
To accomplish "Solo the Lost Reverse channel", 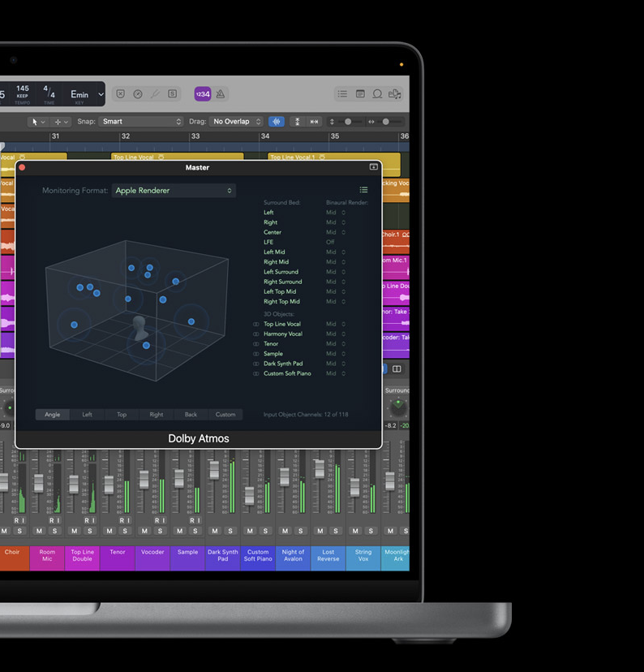I will (x=336, y=531).
